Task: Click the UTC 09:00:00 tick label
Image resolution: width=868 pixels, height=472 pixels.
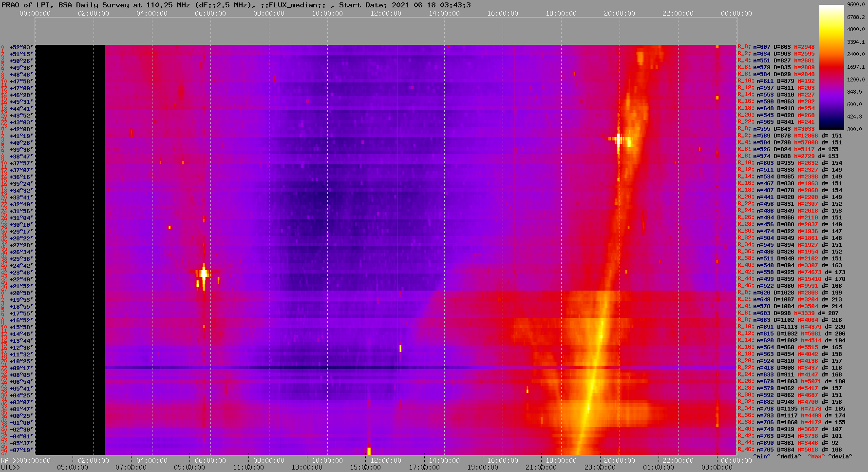Action: [189, 467]
